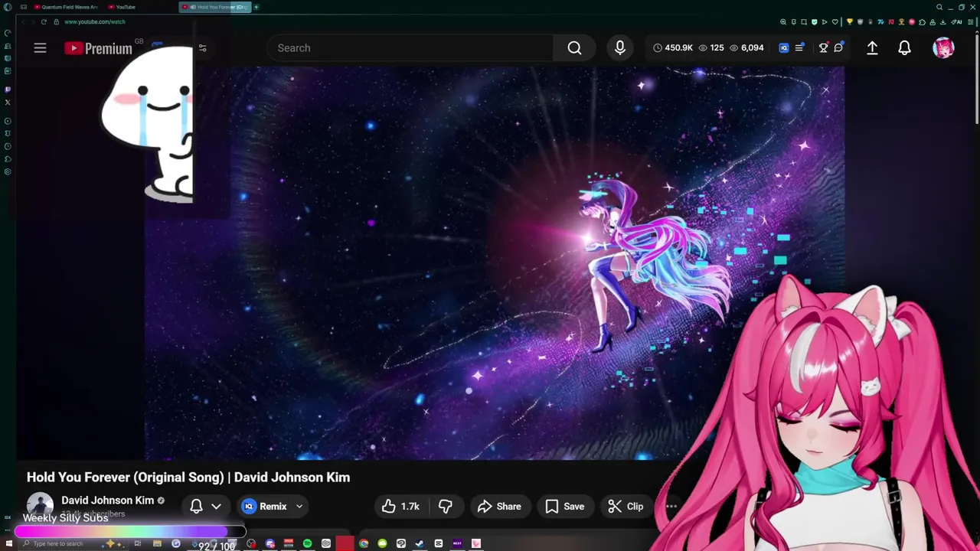Expand the notification preferences chevron
Screen dimensions: 980x551
pyautogui.click(x=216, y=506)
